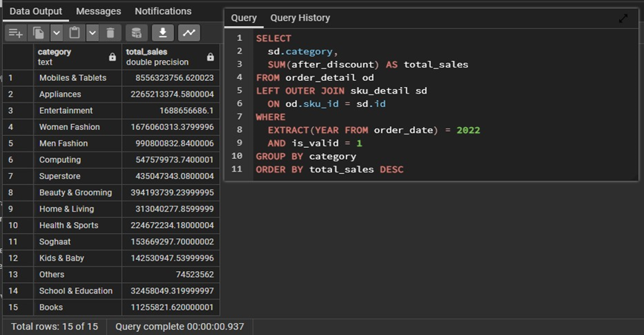The image size is (644, 335).
Task: Click the Paste clipboard icon
Action: [x=74, y=33]
